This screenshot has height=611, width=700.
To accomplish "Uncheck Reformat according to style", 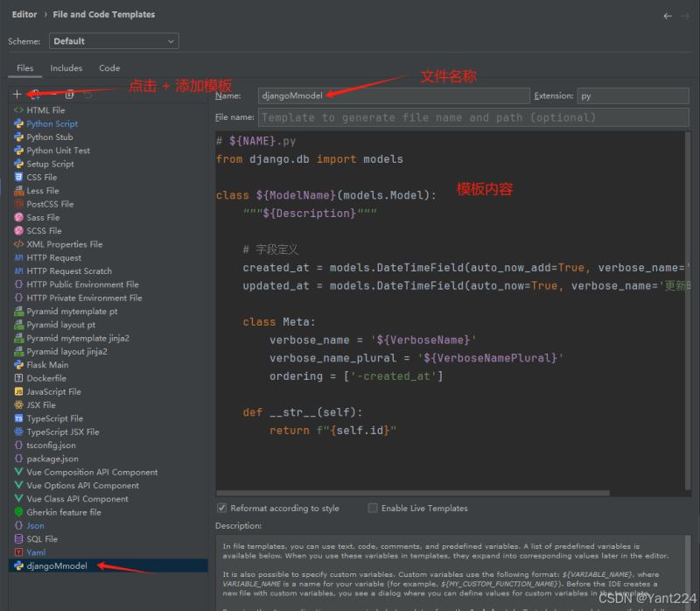I will tap(221, 508).
